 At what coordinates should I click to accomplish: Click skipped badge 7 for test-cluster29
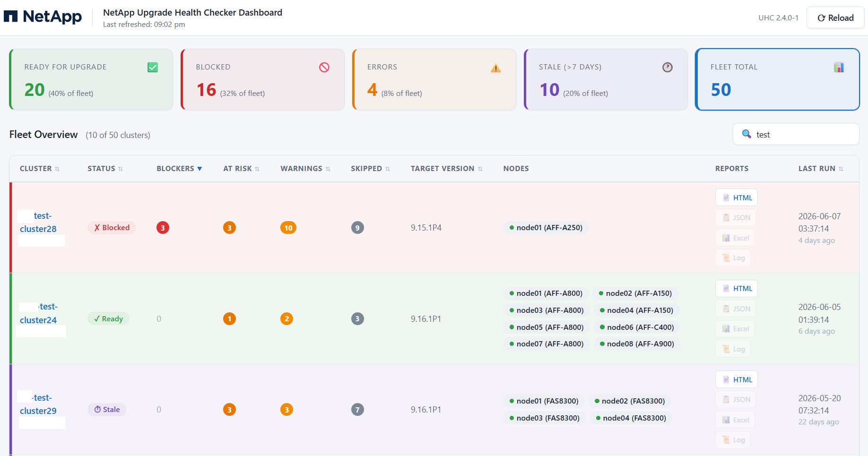[x=357, y=410]
